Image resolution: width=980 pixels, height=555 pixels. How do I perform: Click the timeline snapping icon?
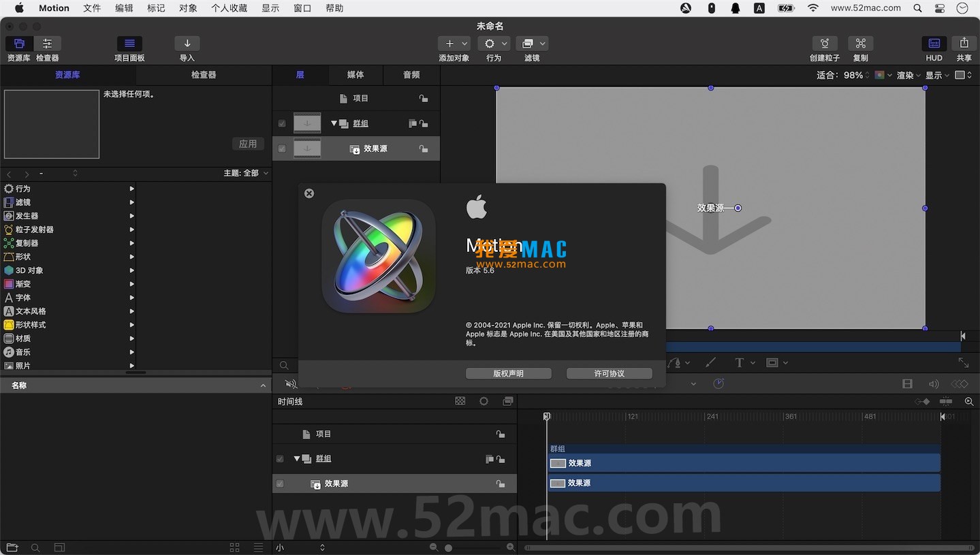point(946,402)
